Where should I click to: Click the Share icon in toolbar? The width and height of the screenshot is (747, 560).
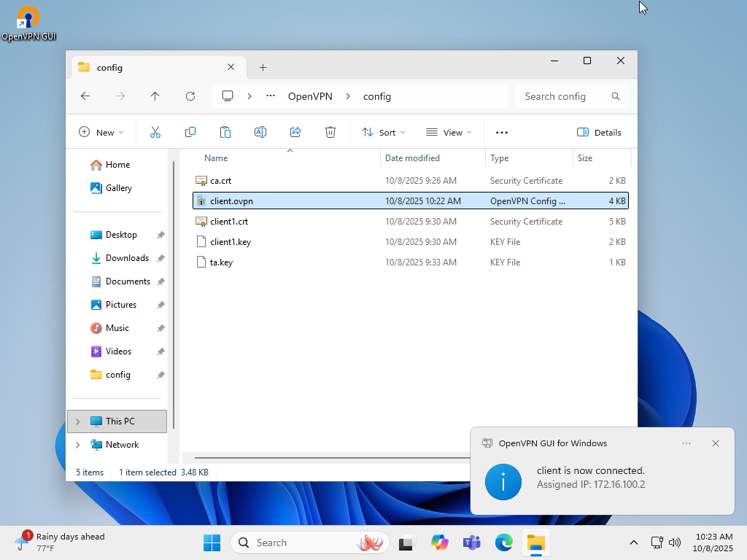click(295, 132)
